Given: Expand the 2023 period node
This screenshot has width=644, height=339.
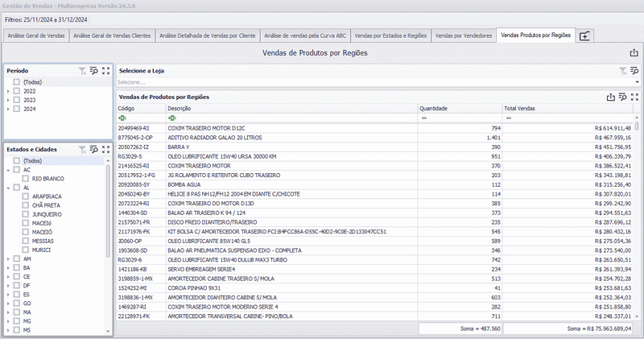Looking at the screenshot, I should (8, 100).
